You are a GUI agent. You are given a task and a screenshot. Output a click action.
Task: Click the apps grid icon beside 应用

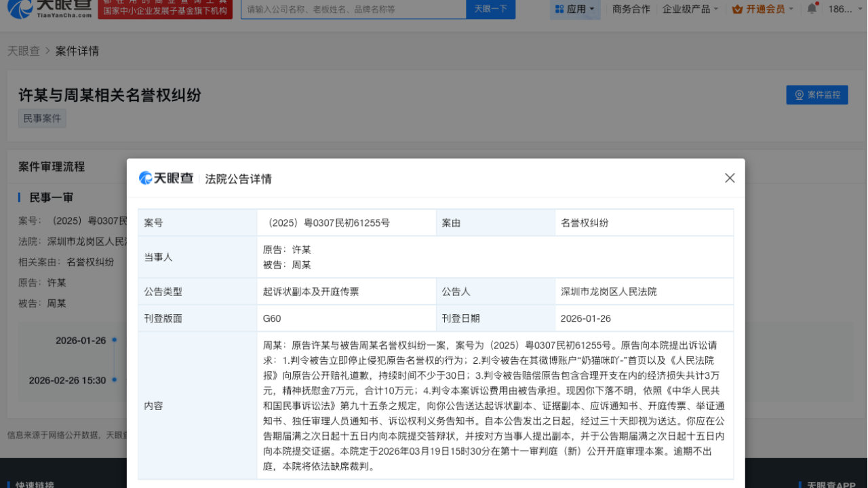(561, 10)
